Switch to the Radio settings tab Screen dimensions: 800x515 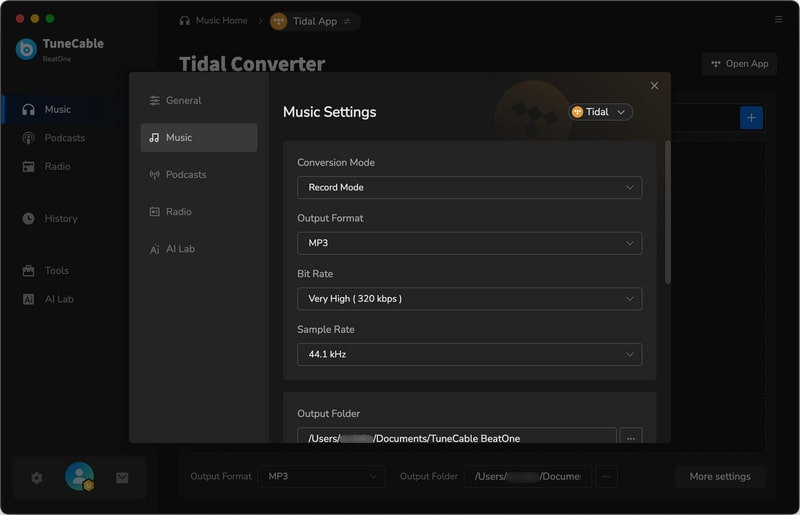[198, 211]
